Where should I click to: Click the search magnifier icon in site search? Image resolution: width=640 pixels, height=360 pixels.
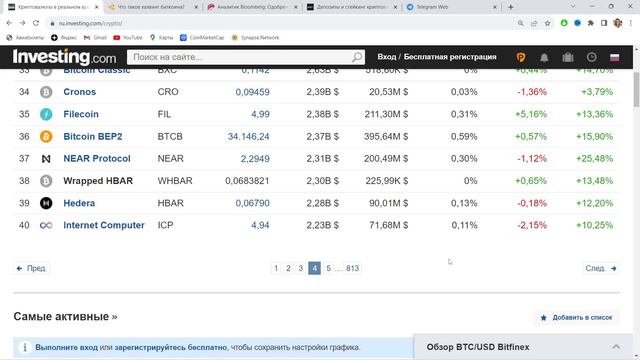[357, 57]
